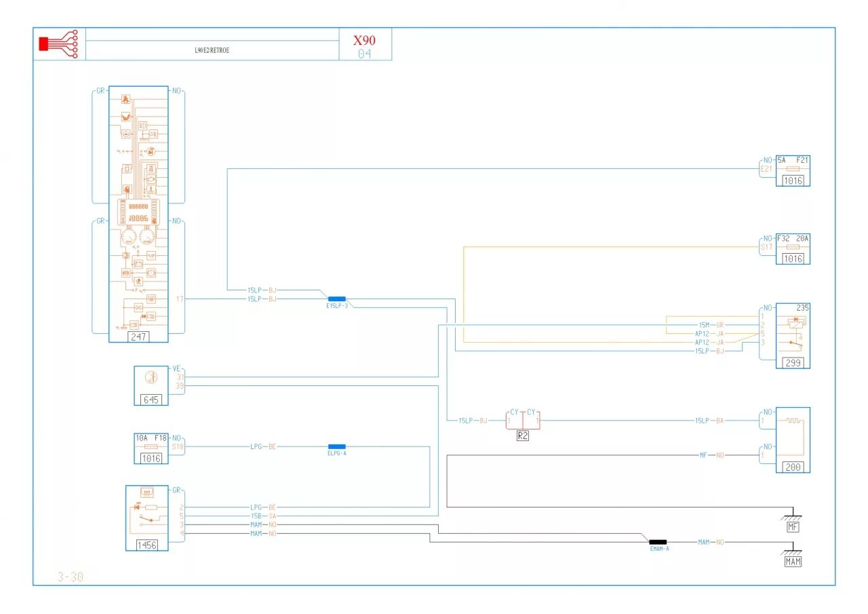Click the 1456 component label
This screenshot has width=868, height=614.
146,544
